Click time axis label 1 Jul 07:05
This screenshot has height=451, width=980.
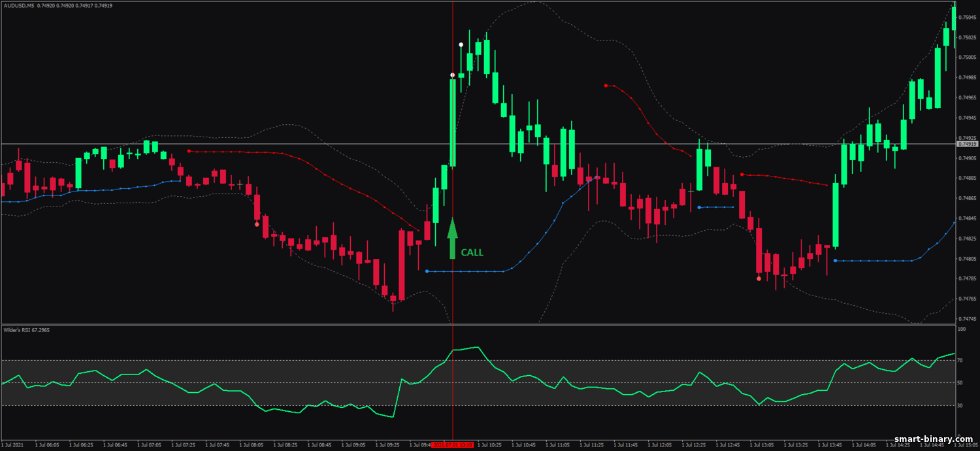(x=149, y=445)
